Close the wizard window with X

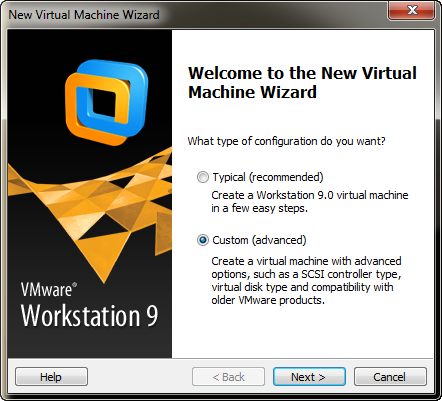(x=412, y=10)
